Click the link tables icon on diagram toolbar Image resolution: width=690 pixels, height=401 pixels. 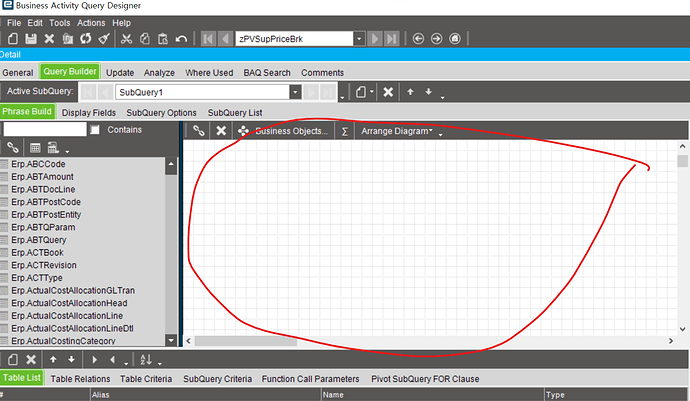(198, 131)
